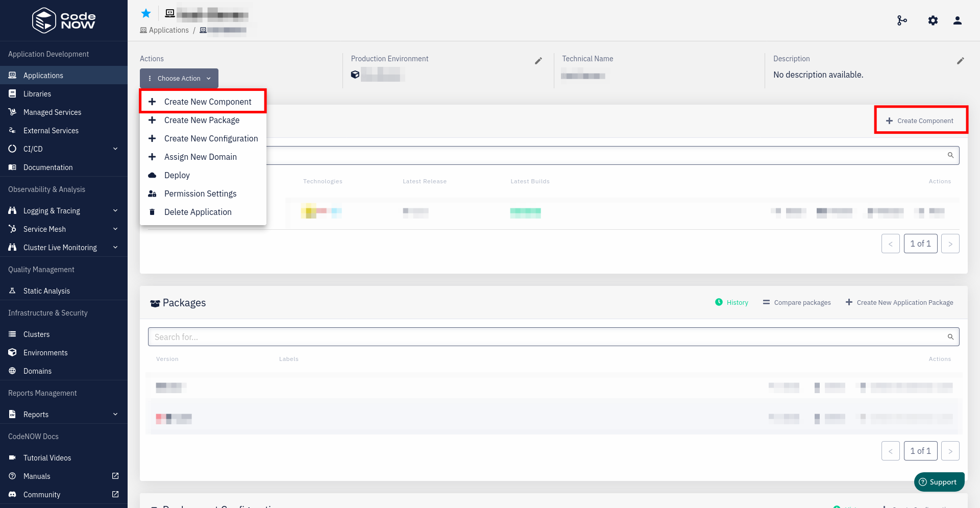Click the Production Environment cube icon
Screen dimensions: 980x508
(x=355, y=75)
